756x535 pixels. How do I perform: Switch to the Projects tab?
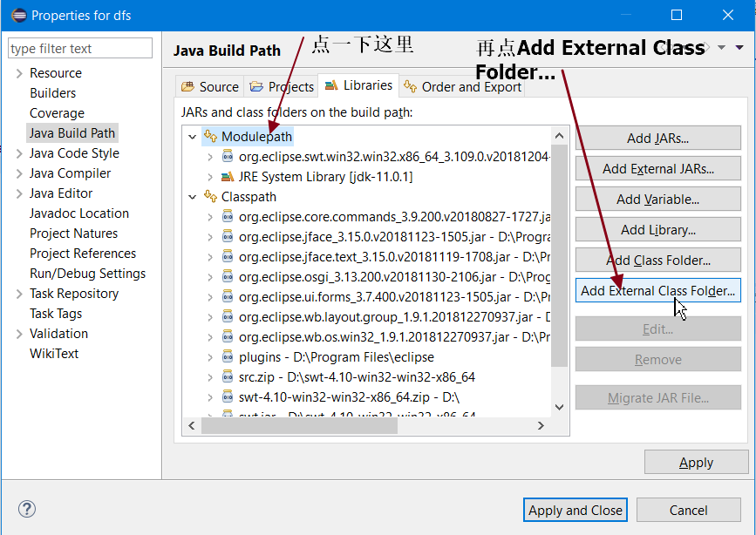tap(281, 87)
